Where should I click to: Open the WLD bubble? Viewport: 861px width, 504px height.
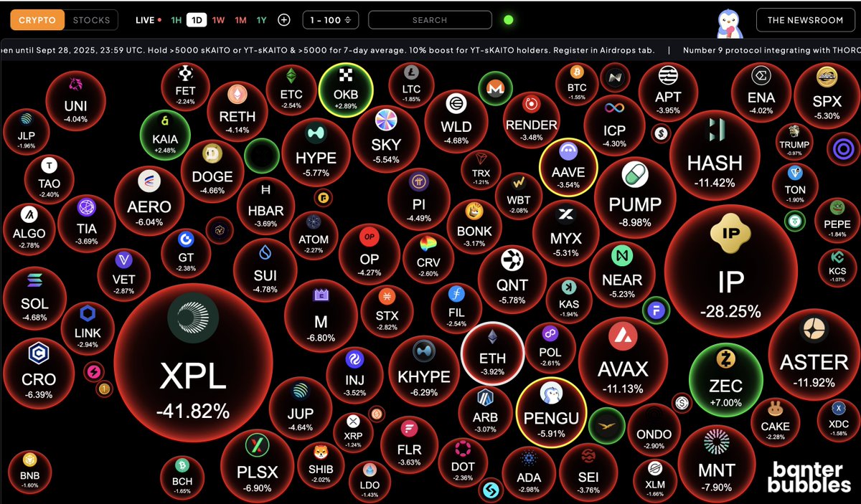[456, 120]
